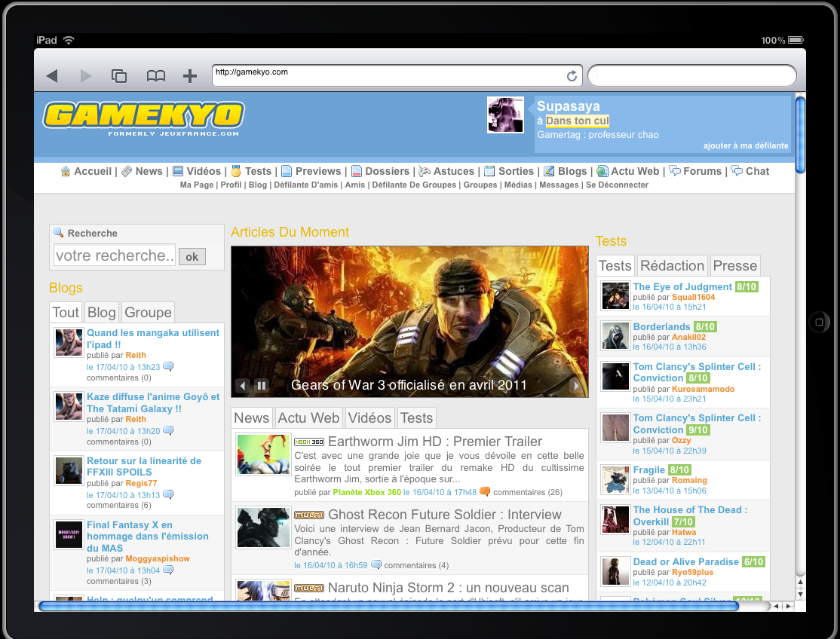Image resolution: width=840 pixels, height=639 pixels.
Task: Select the 'Tests' articles tab
Action: click(416, 418)
